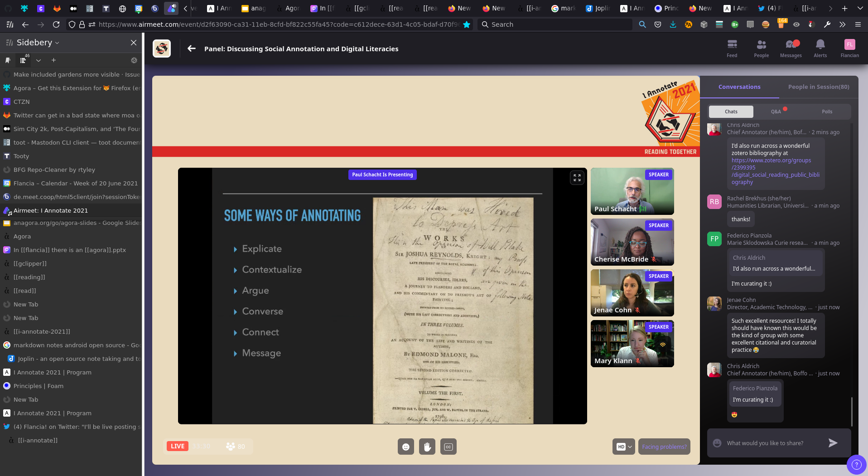
Task: Click the Facing problems? button
Action: point(664,447)
